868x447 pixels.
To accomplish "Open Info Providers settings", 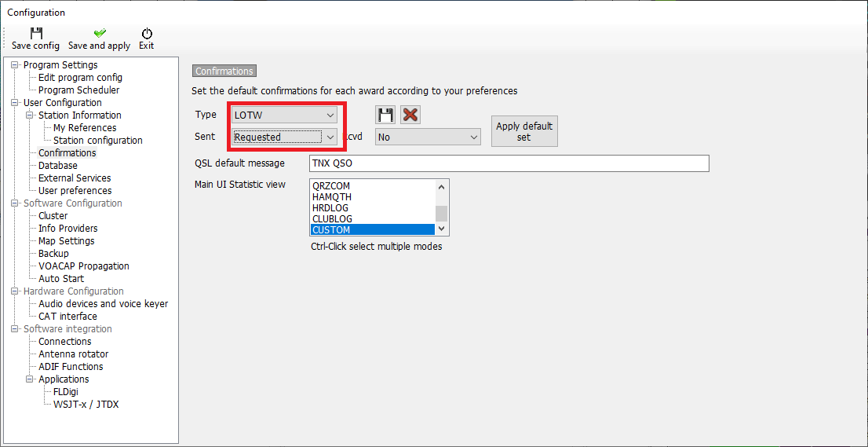I will pyautogui.click(x=67, y=228).
